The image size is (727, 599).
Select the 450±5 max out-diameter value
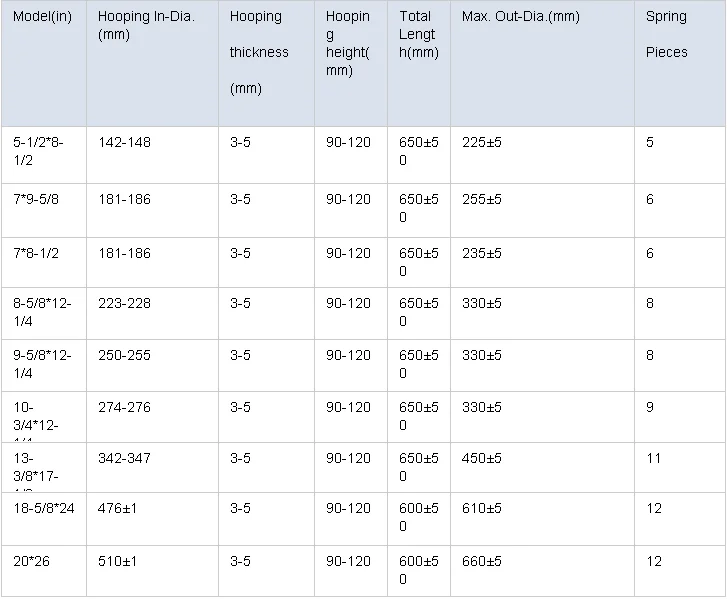click(x=482, y=458)
